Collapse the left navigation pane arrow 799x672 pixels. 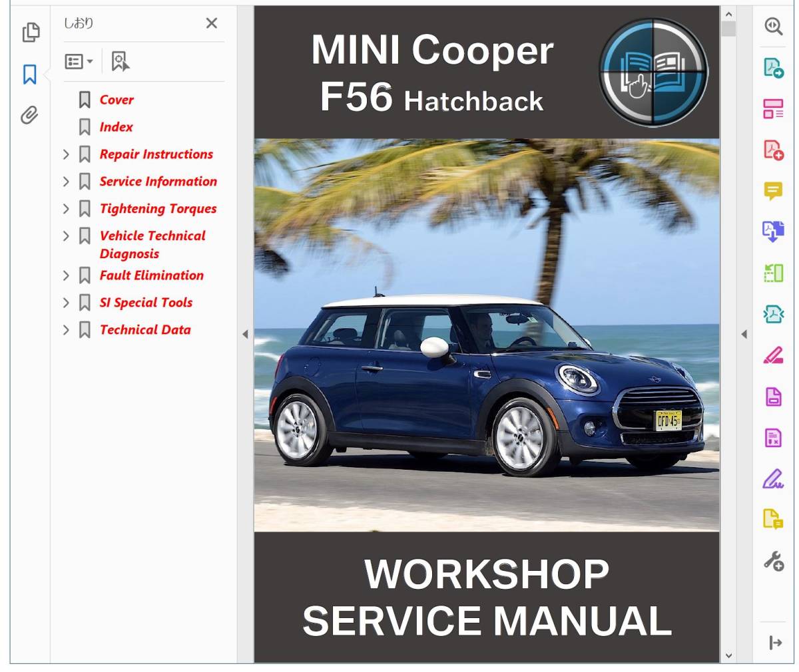(x=245, y=334)
